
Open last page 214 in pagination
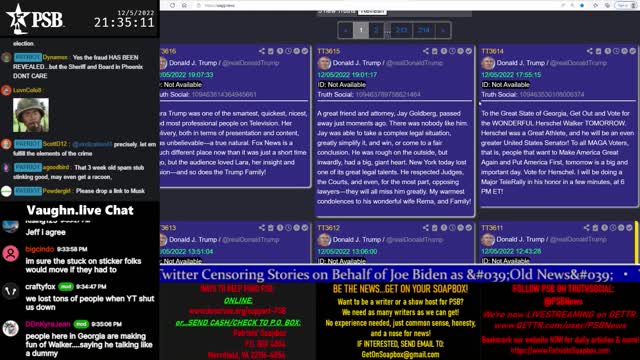(424, 30)
